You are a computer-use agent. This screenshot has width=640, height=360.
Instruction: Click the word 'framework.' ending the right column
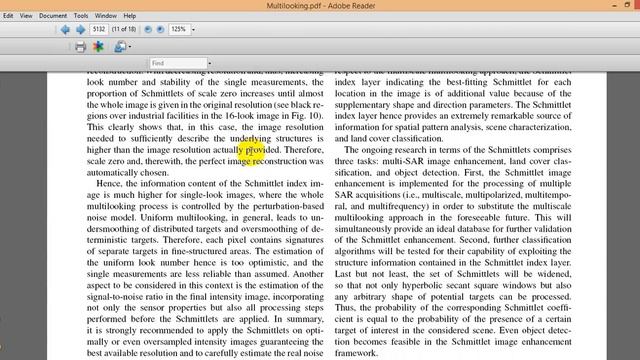pyautogui.click(x=356, y=353)
